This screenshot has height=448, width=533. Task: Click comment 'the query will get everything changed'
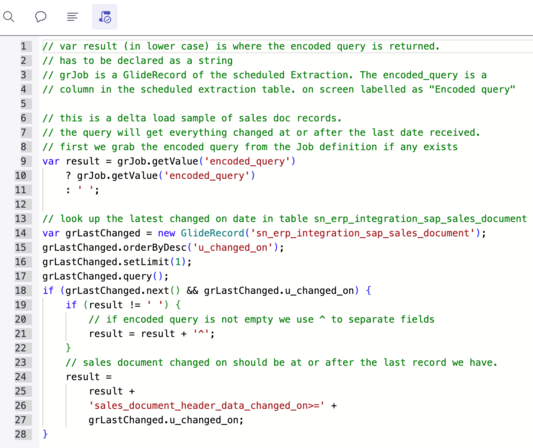[261, 132]
